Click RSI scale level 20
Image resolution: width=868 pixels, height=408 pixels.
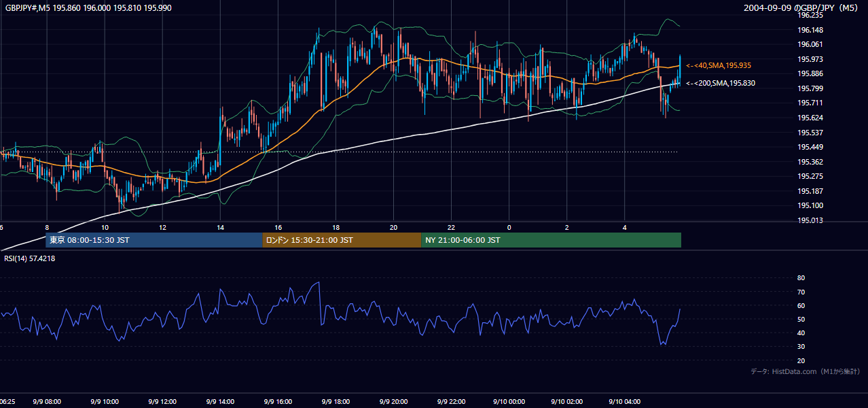[x=801, y=360]
